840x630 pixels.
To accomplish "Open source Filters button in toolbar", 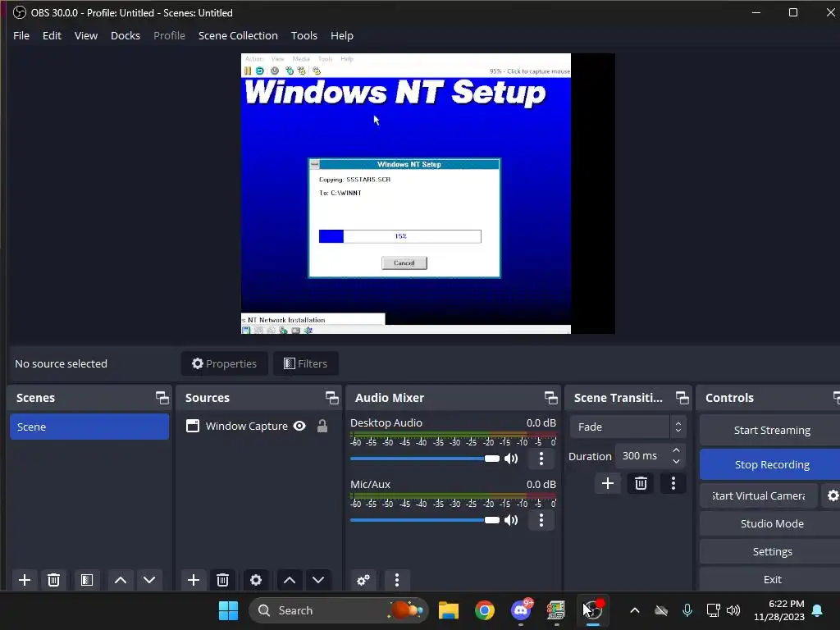I will pyautogui.click(x=305, y=363).
